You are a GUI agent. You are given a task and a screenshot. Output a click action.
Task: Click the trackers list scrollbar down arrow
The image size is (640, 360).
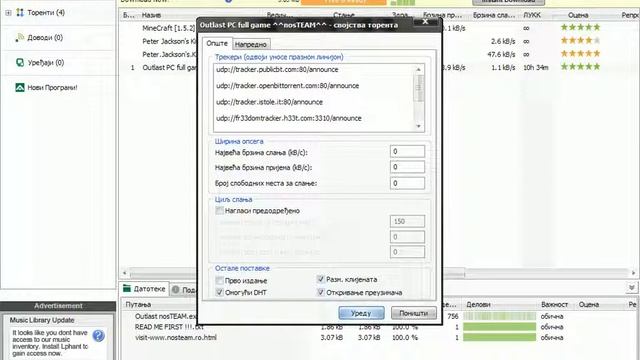click(x=418, y=126)
